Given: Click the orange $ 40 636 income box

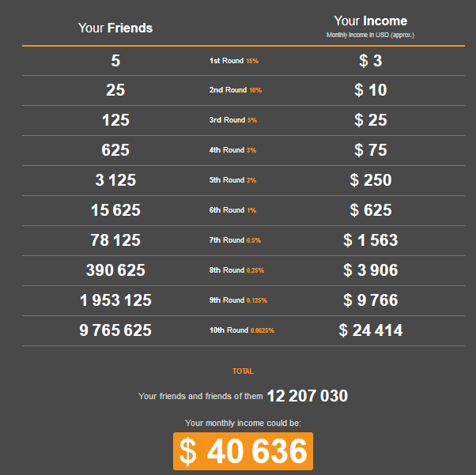Looking at the screenshot, I should click(x=244, y=451).
